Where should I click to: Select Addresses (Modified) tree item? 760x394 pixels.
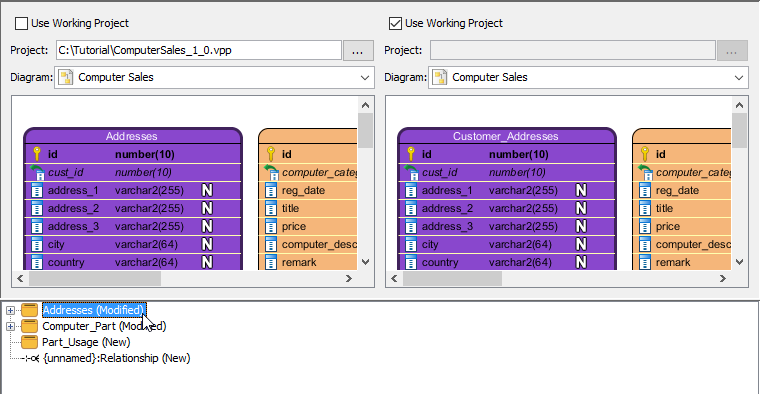pyautogui.click(x=94, y=310)
